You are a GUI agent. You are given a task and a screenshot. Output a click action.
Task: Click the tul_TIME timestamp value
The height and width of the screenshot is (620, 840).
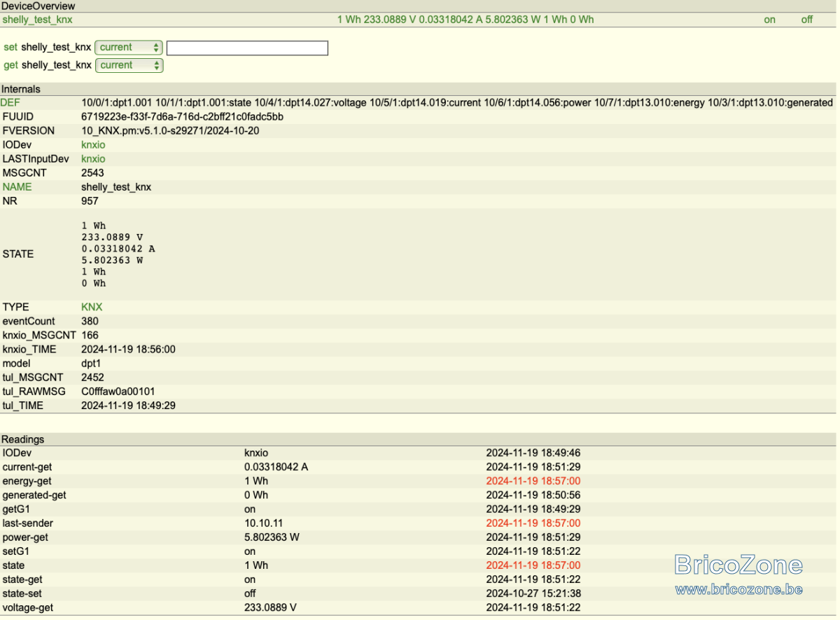pos(128,405)
